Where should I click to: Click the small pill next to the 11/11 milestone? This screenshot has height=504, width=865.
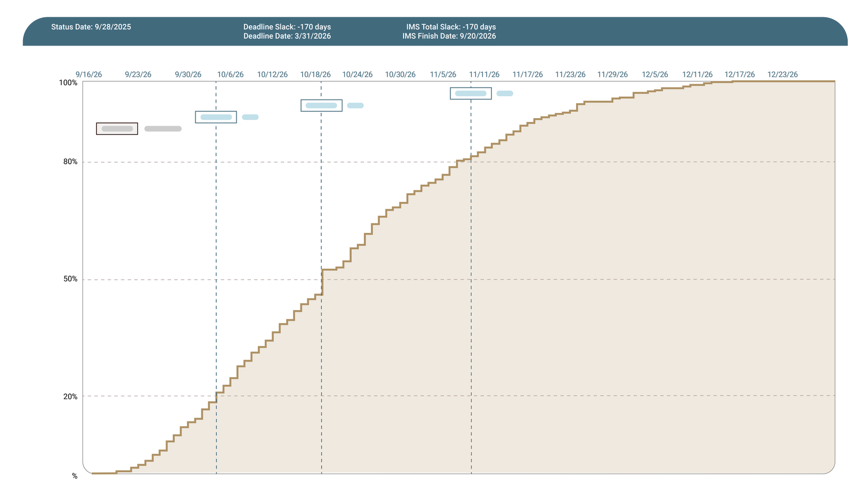(x=505, y=93)
